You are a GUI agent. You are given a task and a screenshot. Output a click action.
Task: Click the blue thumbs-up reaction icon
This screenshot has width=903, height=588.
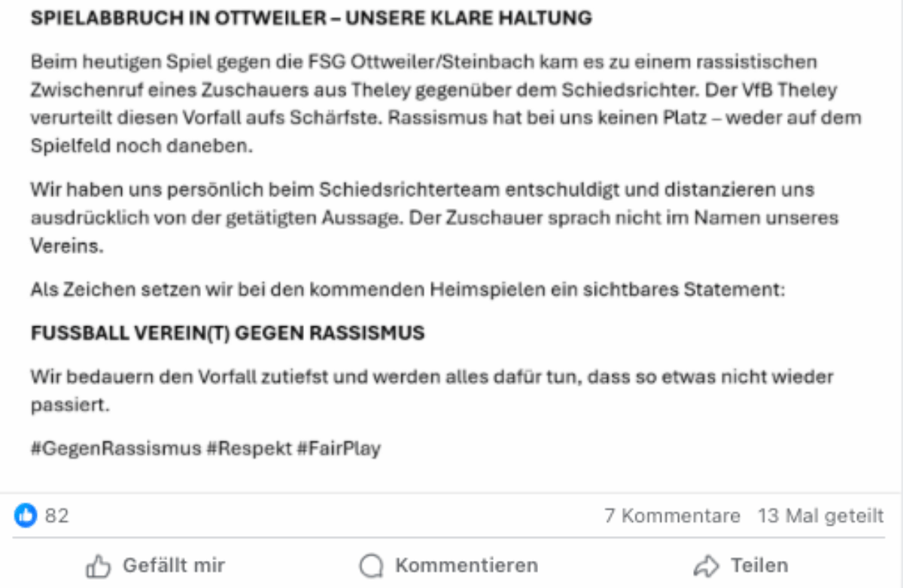(26, 517)
